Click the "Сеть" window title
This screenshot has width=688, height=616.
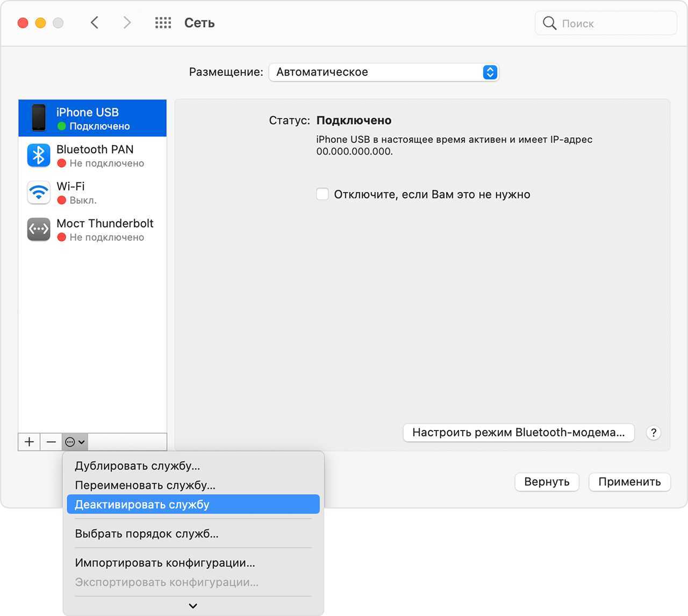point(199,23)
